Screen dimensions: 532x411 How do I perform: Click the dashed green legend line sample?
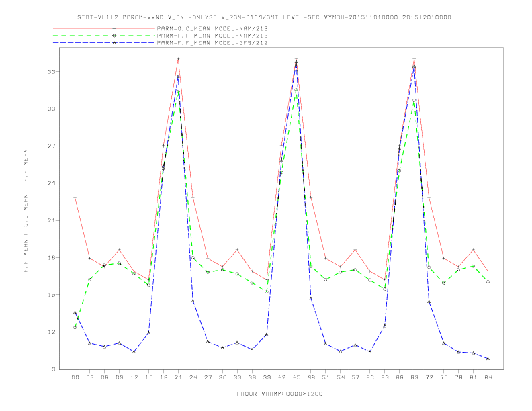(104, 36)
